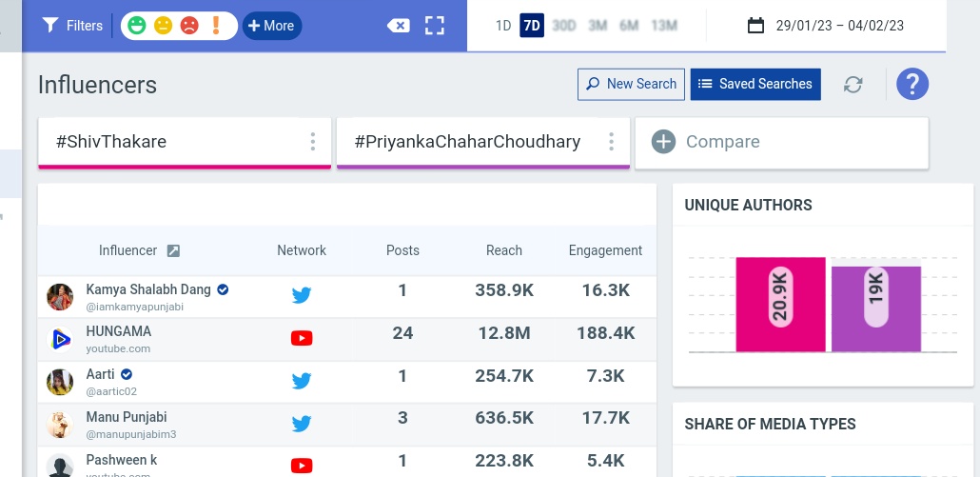Click the New Search button

coord(631,85)
